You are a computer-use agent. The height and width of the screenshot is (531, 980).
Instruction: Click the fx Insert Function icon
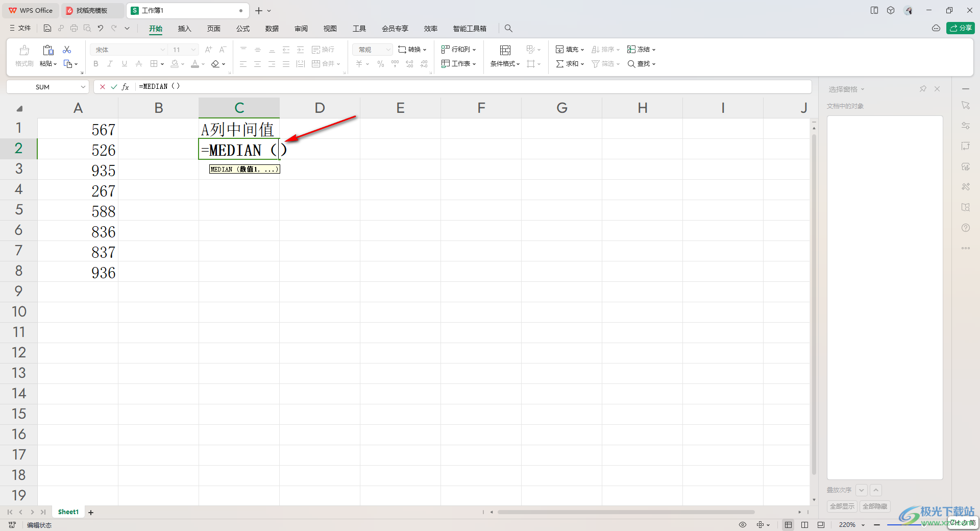click(126, 87)
